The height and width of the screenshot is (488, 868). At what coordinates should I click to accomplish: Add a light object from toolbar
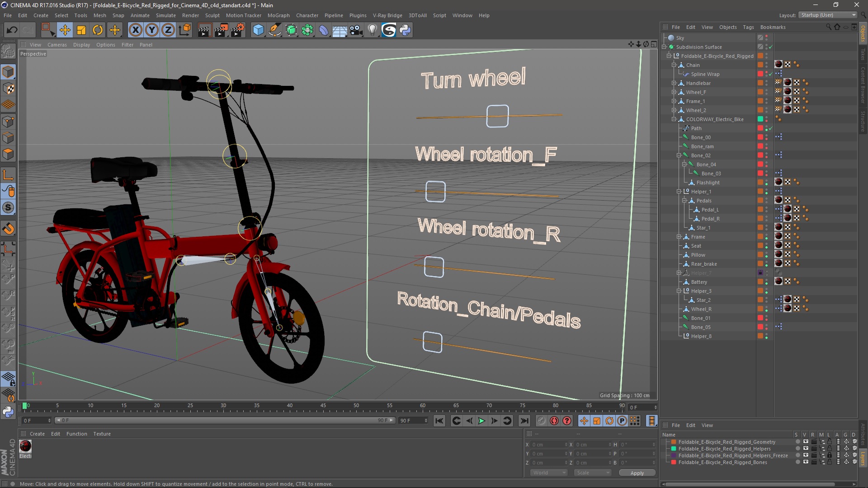[x=372, y=30]
